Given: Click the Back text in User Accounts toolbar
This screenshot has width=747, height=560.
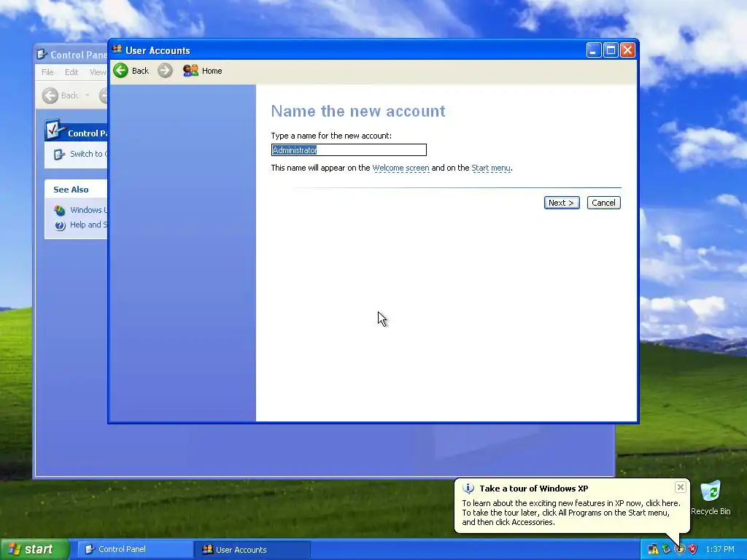Looking at the screenshot, I should click(x=140, y=71).
